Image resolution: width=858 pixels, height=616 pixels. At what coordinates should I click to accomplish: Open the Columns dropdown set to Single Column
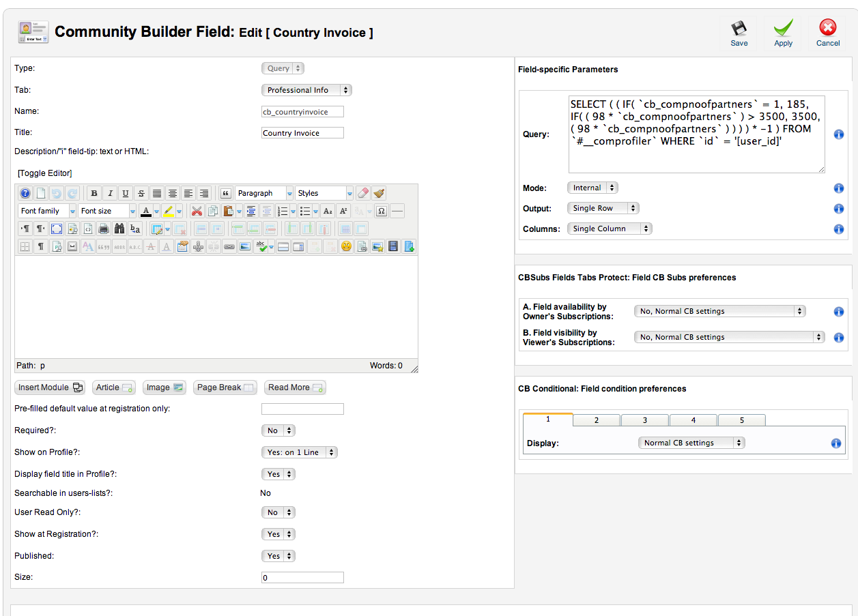[x=610, y=229]
